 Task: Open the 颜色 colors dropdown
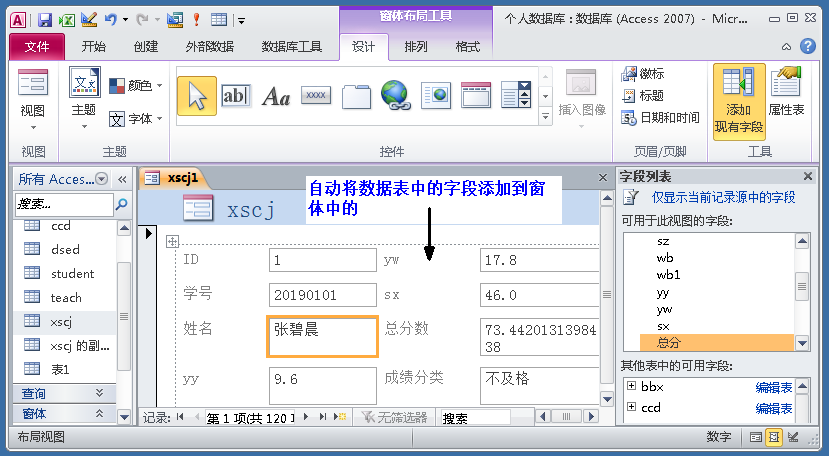point(160,85)
